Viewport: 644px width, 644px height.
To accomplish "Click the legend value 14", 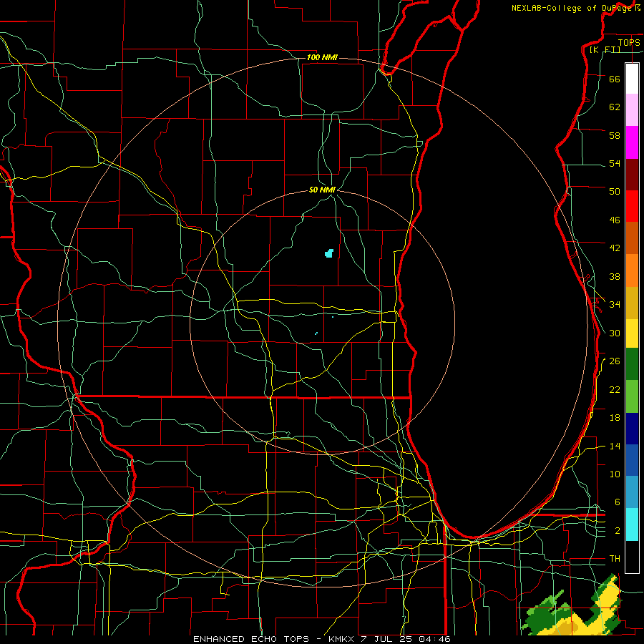I will [615, 446].
